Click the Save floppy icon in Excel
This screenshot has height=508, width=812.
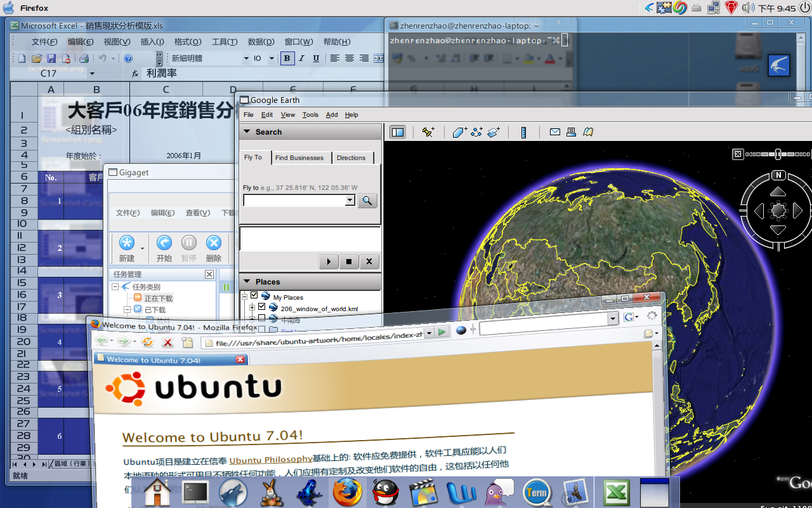point(51,58)
